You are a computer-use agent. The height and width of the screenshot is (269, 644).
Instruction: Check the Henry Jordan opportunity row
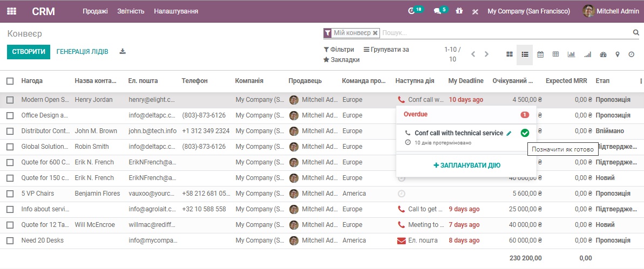pos(10,100)
